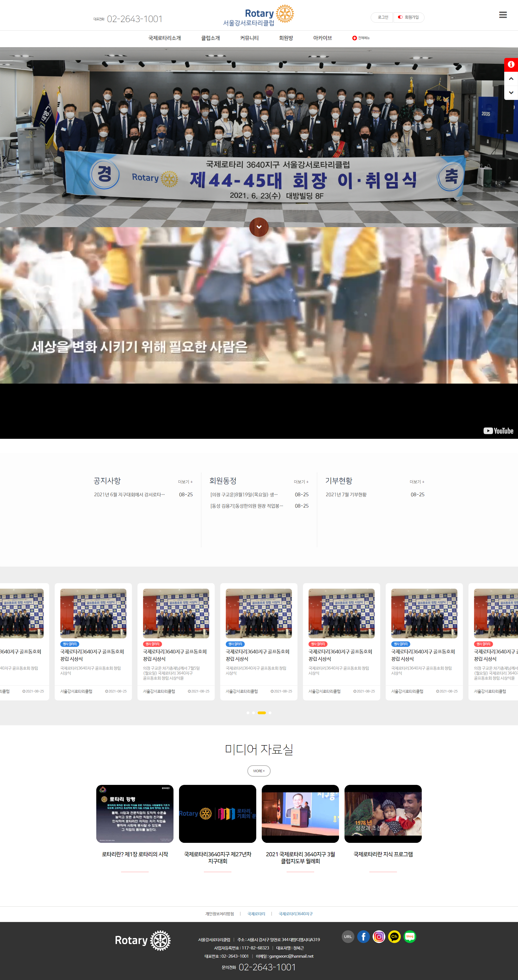Open the green blog icon
518x980 pixels.
click(410, 936)
